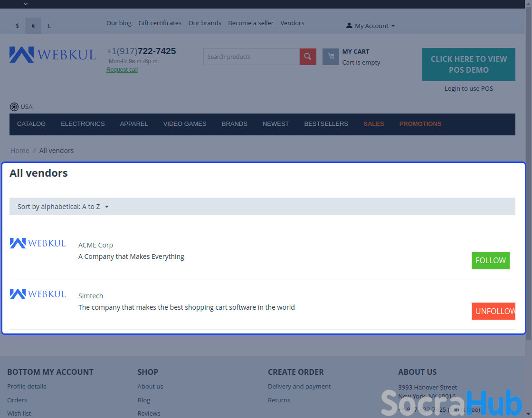Follow ACME Corp vendor

click(491, 261)
